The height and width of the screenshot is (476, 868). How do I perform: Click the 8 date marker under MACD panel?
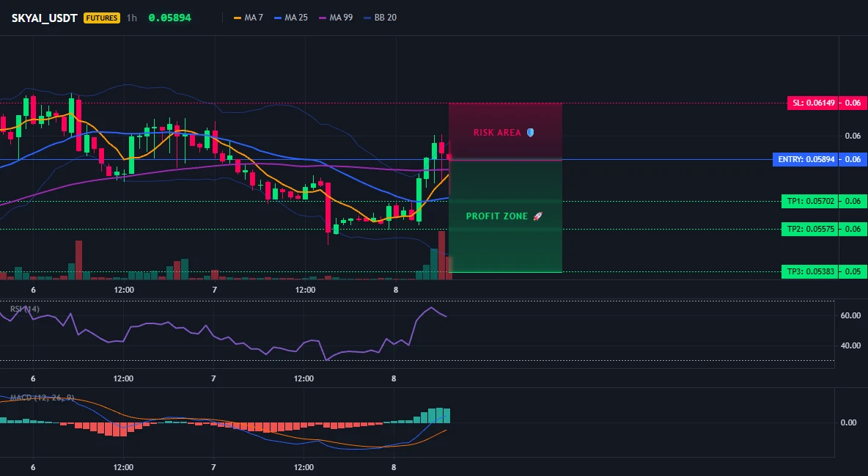pos(394,468)
